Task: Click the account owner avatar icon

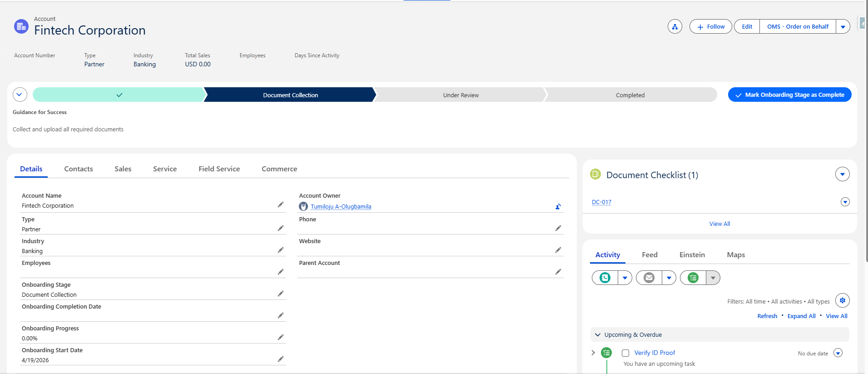Action: pyautogui.click(x=303, y=206)
